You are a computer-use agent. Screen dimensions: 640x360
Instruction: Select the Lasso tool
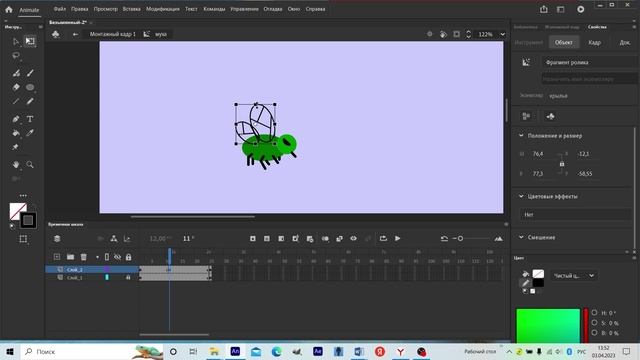point(16,55)
